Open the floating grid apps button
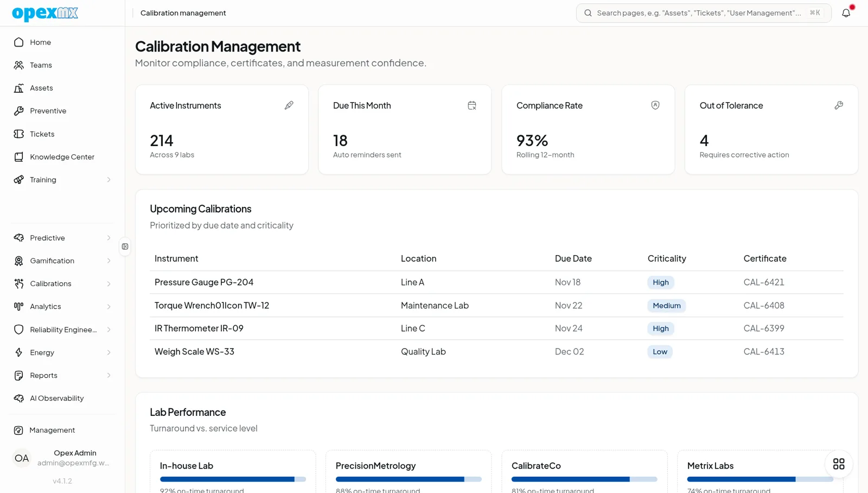 coord(839,464)
